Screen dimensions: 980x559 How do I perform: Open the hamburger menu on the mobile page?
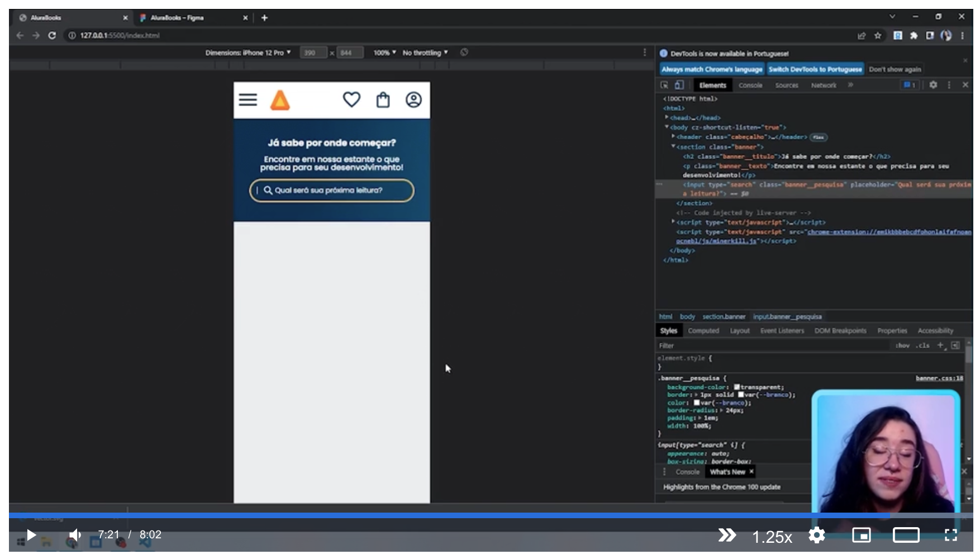[x=248, y=100]
